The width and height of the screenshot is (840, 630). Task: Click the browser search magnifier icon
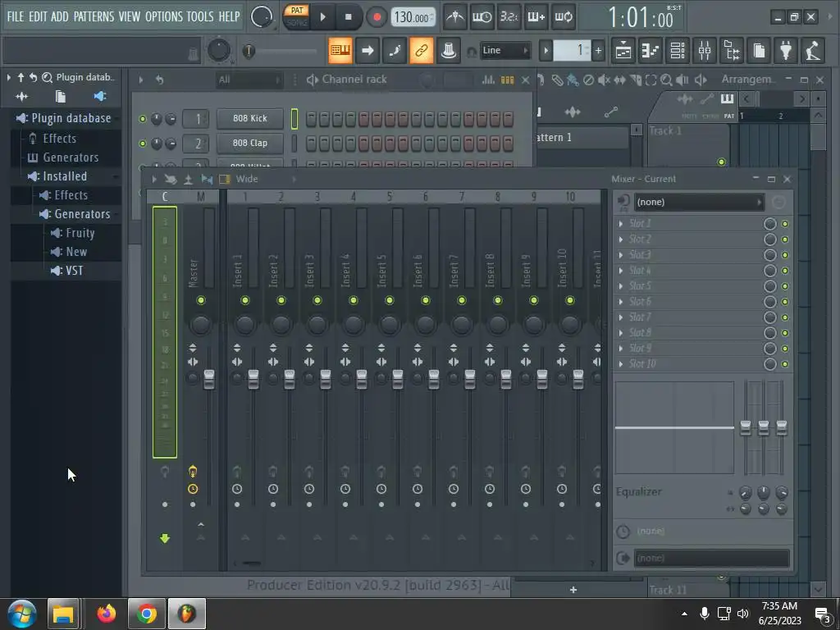(x=47, y=78)
